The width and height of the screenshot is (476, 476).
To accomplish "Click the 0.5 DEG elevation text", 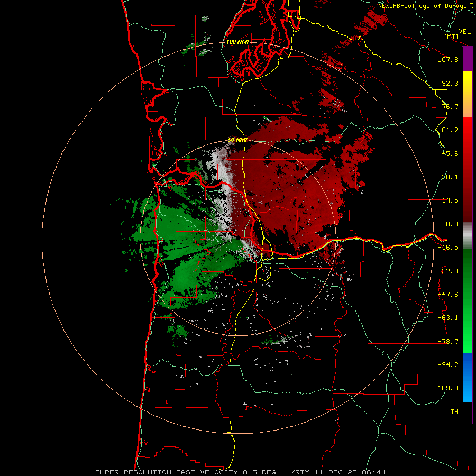I will pos(259,472).
